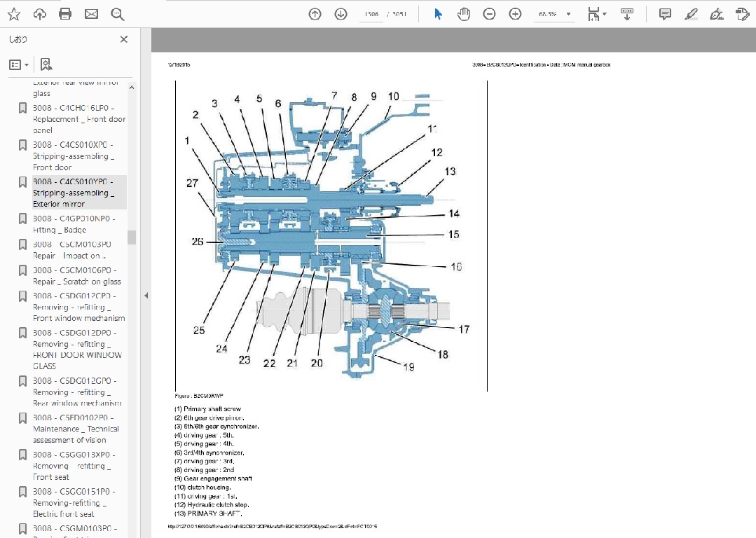This screenshot has height=538, width=756.
Task: Click legend line "(5) driving gear : 4th"
Action: (x=205, y=444)
